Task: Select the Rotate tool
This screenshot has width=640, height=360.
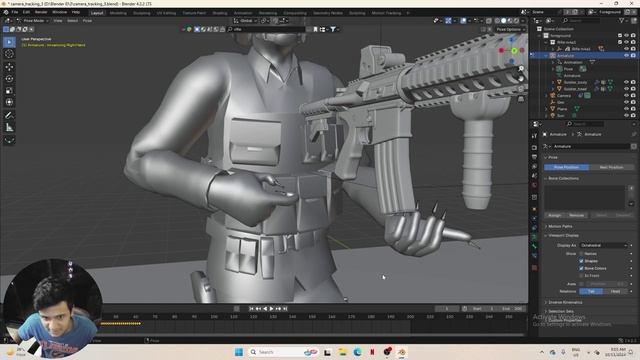Action: 9,78
